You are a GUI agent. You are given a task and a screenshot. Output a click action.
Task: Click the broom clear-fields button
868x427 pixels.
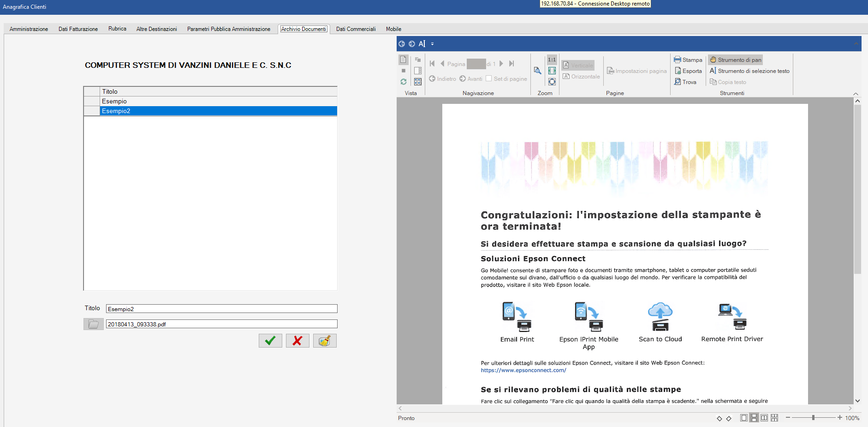tap(325, 341)
